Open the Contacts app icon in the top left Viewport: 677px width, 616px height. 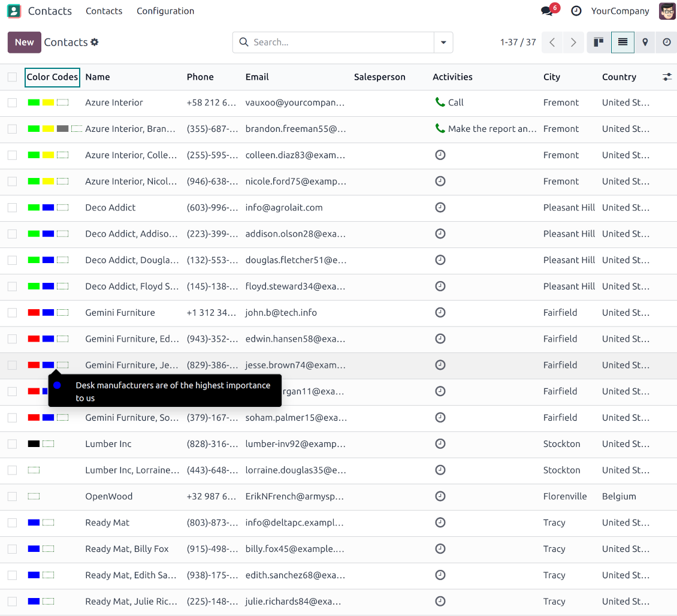14,11
